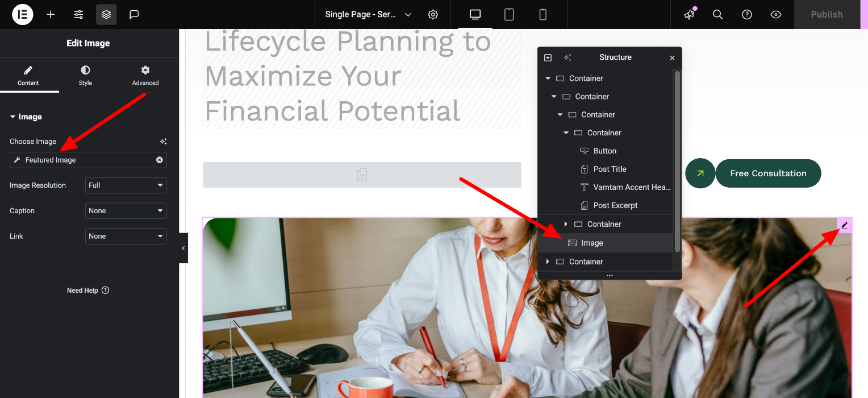Click the Elementor logo icon
Screen dimensions: 868x398
tap(23, 14)
